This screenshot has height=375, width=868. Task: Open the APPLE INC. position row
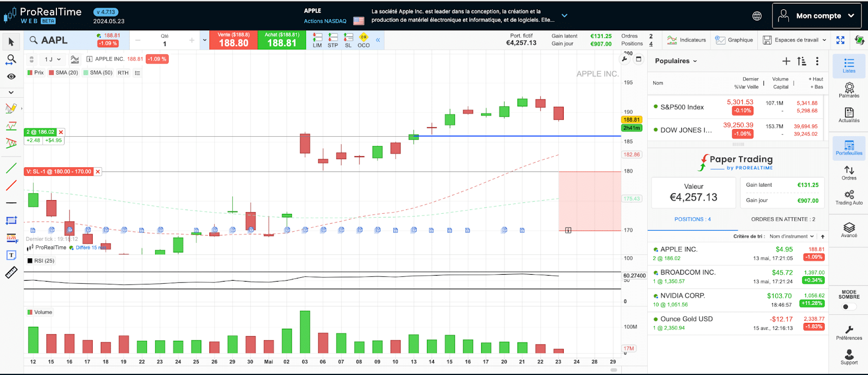(x=738, y=253)
